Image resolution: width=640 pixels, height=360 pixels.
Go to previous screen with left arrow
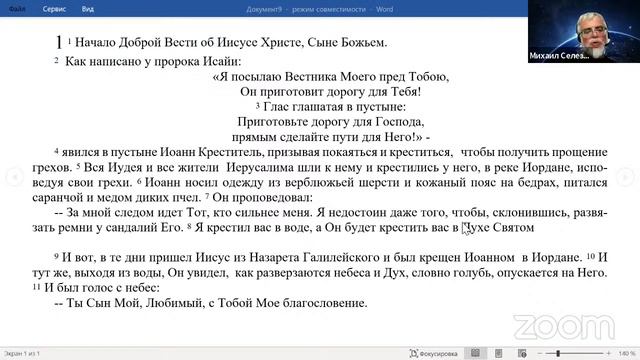[15, 177]
